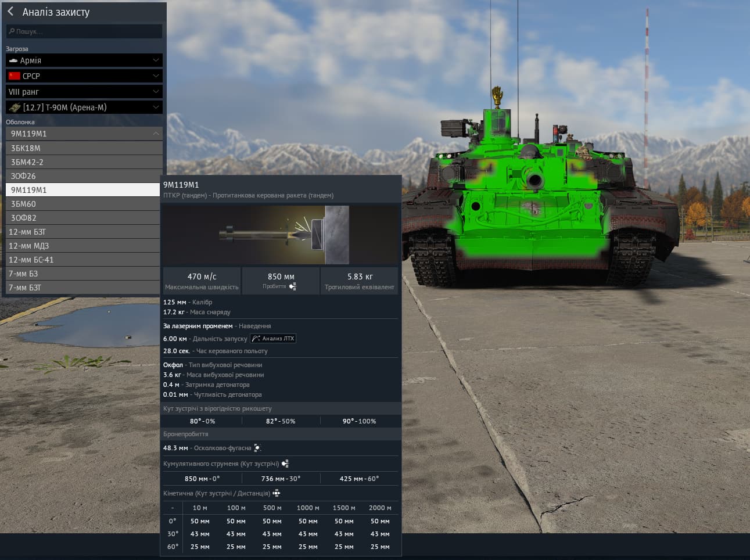This screenshot has height=560, width=750.
Task: Click the search magnifier icon
Action: point(12,31)
